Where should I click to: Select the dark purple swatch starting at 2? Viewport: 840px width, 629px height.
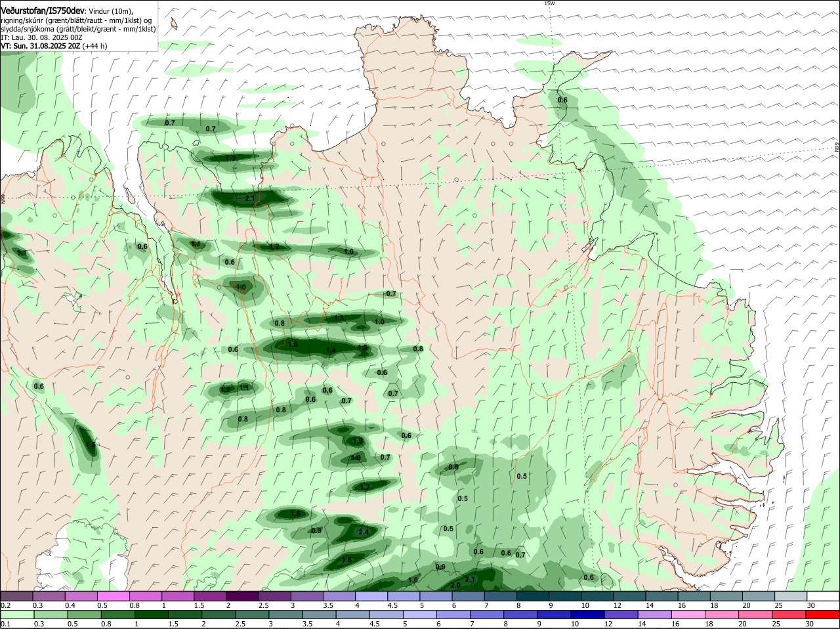pos(242,596)
